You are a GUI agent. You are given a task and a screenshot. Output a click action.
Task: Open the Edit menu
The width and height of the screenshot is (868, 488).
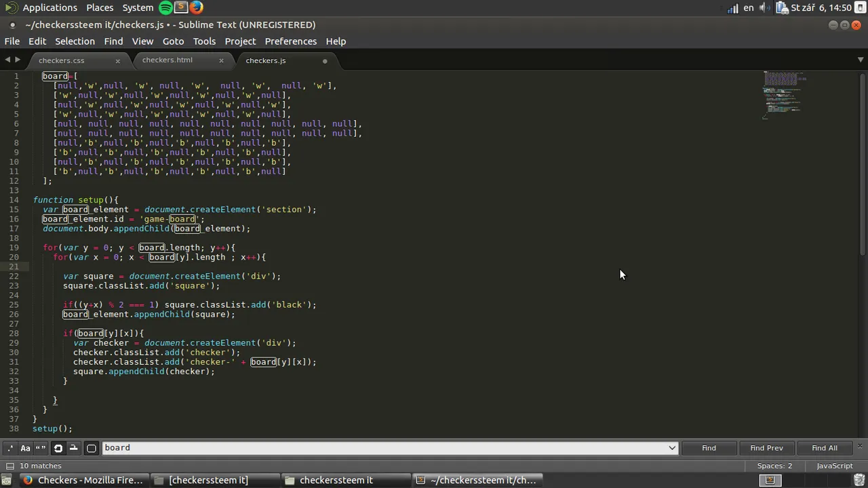[37, 41]
